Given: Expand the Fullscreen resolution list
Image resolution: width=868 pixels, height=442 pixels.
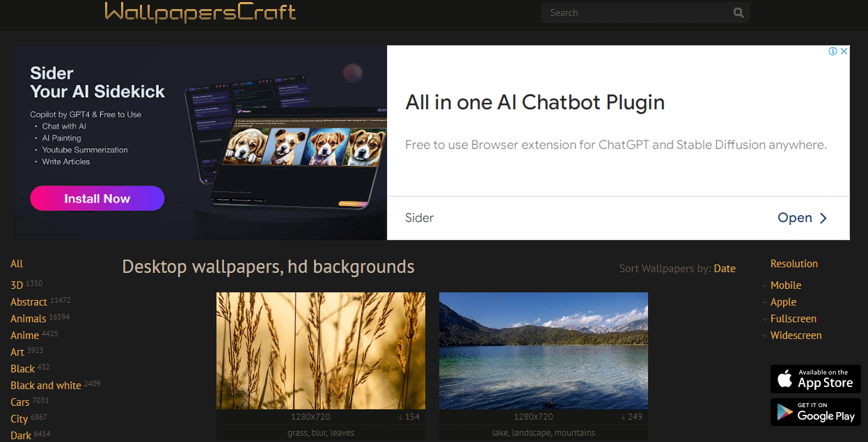Looking at the screenshot, I should pos(765,319).
